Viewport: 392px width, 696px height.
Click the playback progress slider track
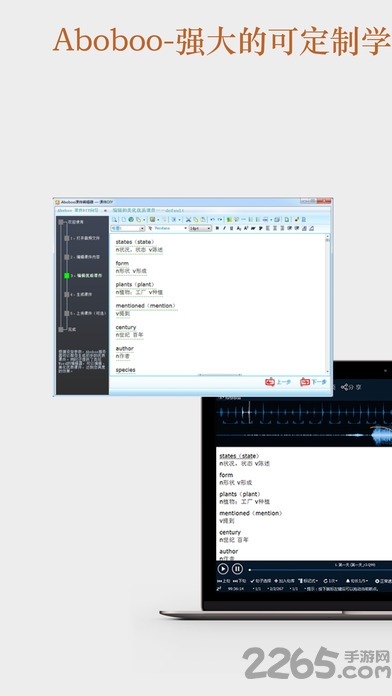pyautogui.click(x=320, y=569)
